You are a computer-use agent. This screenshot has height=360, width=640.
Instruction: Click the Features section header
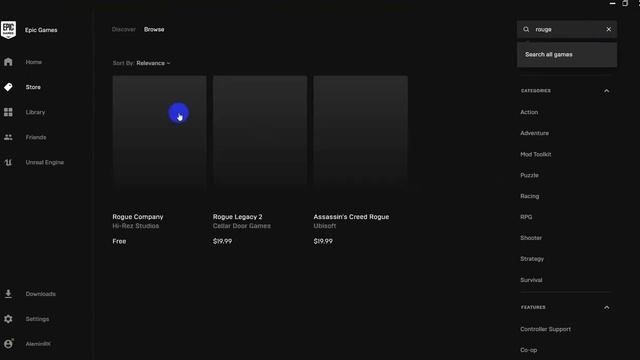tap(533, 307)
